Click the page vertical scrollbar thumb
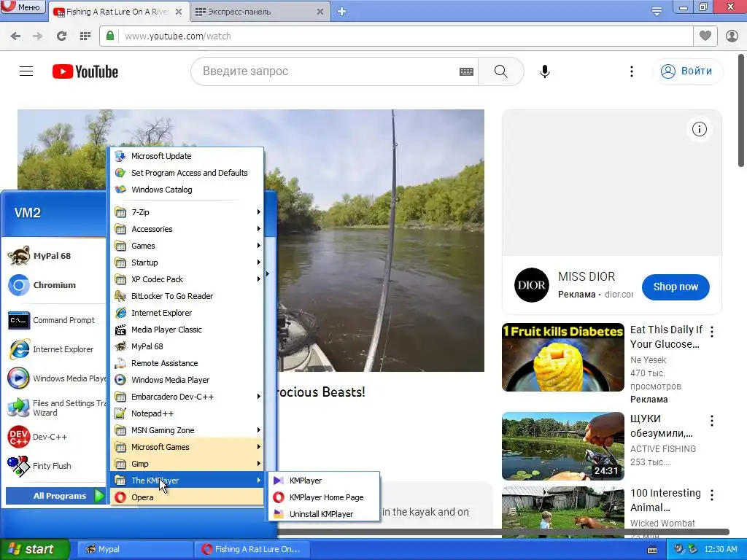Screen dimensions: 747x560 pyautogui.click(x=741, y=109)
